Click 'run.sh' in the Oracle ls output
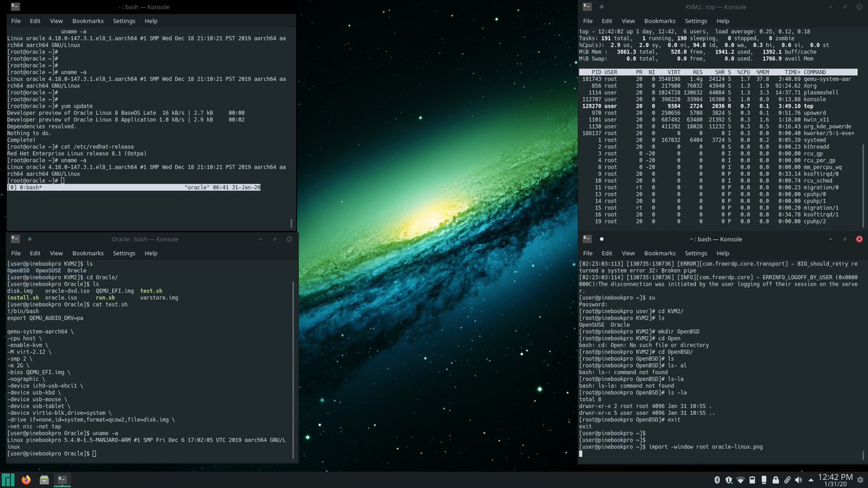The width and height of the screenshot is (868, 488). coord(105,297)
